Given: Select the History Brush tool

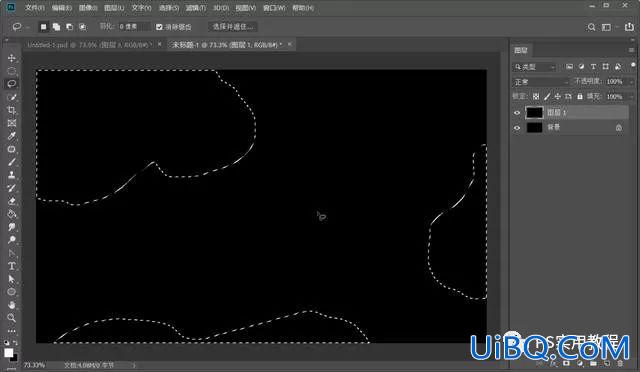Looking at the screenshot, I should 11,188.
